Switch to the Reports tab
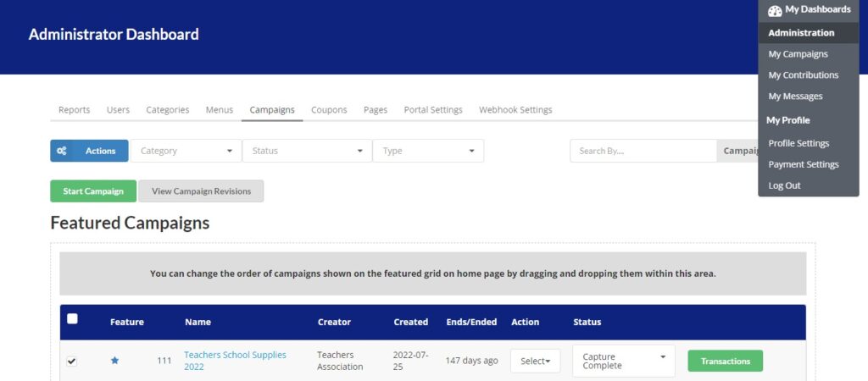The height and width of the screenshot is (381, 868). pos(75,109)
